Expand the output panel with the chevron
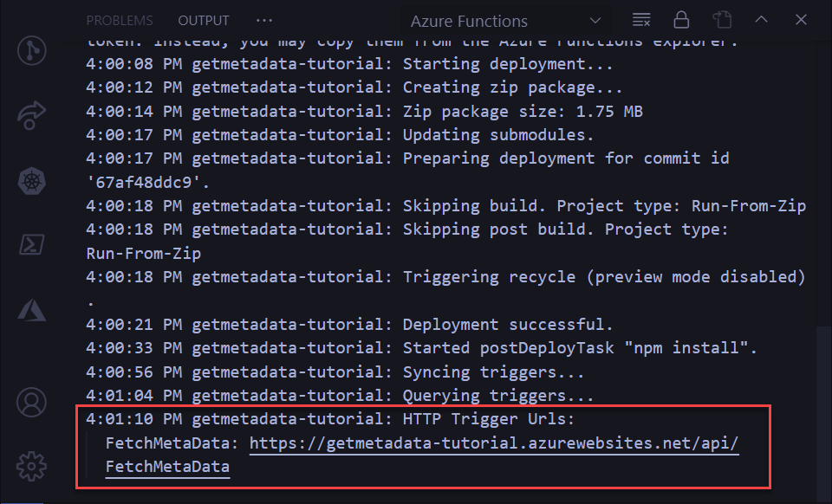Image resolution: width=832 pixels, height=504 pixels. point(760,20)
